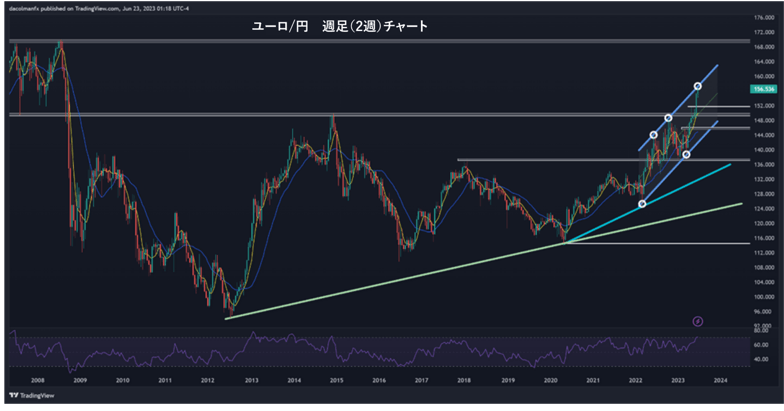Image resolution: width=784 pixels, height=411 pixels.
Task: Click the RSI 60.00 scale label
Action: (761, 345)
